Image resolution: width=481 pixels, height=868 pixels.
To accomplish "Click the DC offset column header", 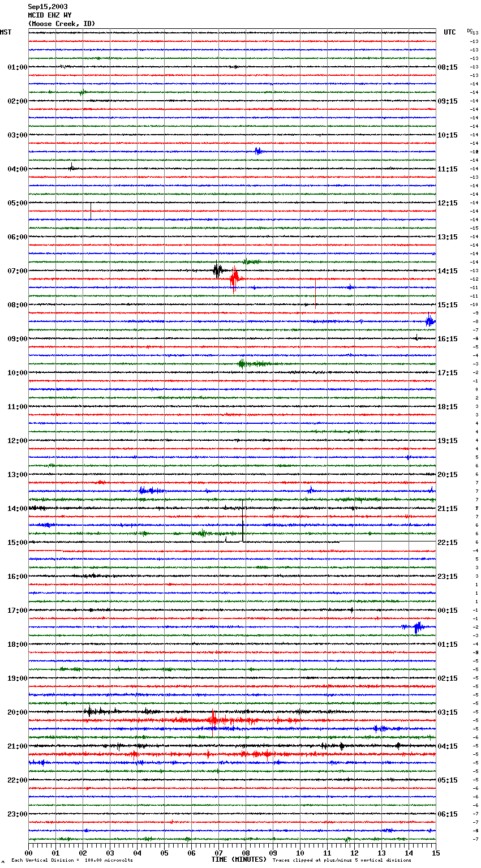I will click(469, 31).
